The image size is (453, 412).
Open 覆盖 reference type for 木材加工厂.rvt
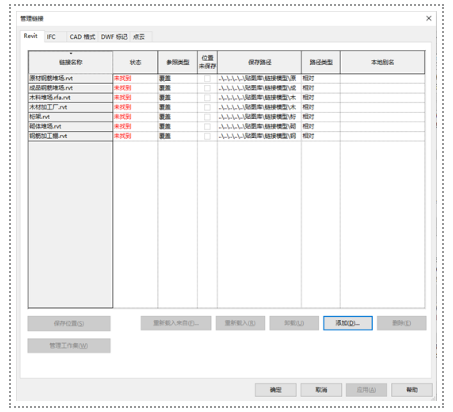(x=178, y=107)
